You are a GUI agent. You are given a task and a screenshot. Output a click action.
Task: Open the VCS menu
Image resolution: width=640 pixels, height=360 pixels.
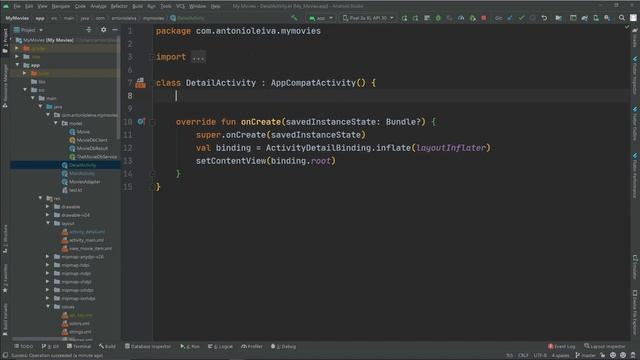[180, 6]
